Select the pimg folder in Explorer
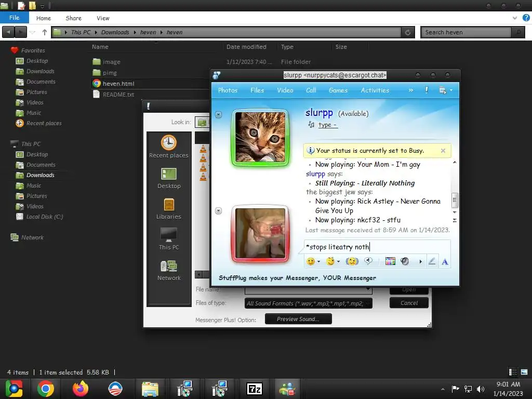This screenshot has width=532, height=399. (110, 73)
